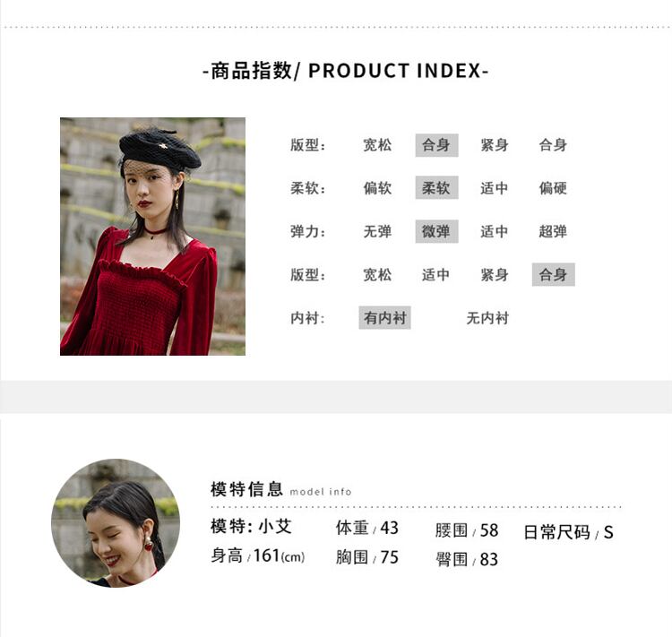Toggle the 有内衬 lining option

(385, 318)
